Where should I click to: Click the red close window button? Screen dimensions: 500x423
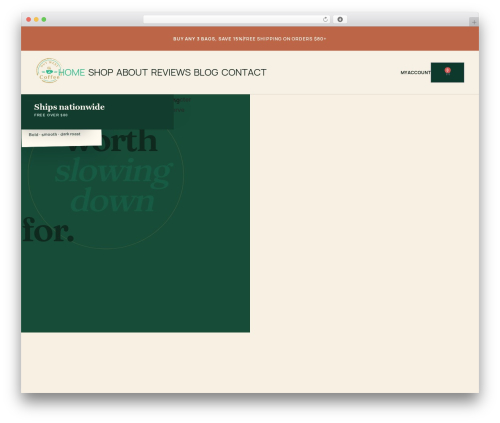coord(29,20)
